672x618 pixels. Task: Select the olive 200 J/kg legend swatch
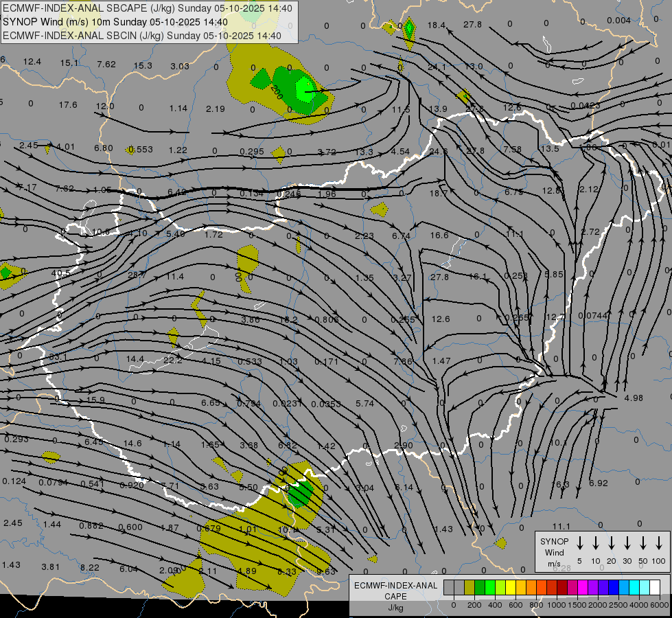click(x=470, y=587)
